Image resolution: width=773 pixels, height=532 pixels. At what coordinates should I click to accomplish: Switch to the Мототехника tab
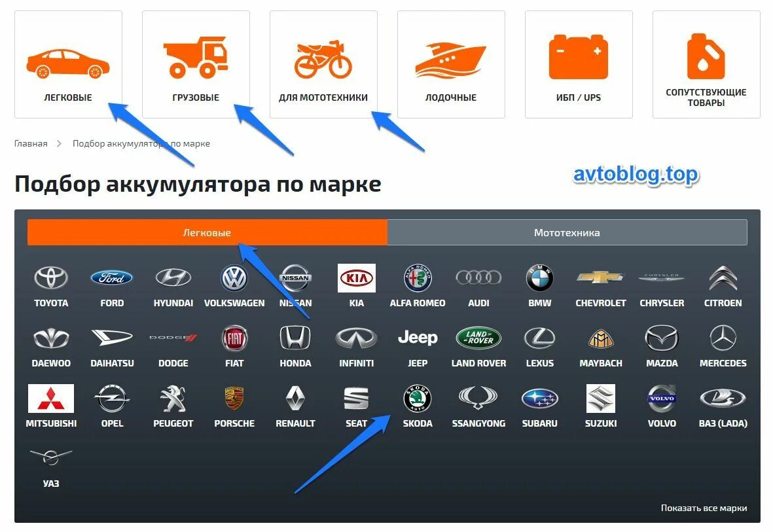pos(567,233)
